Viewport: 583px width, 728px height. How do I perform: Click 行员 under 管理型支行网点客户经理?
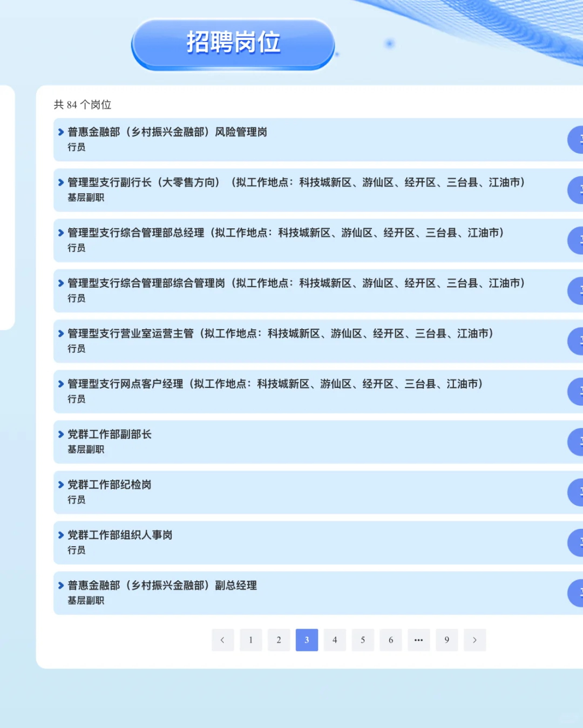tap(77, 399)
